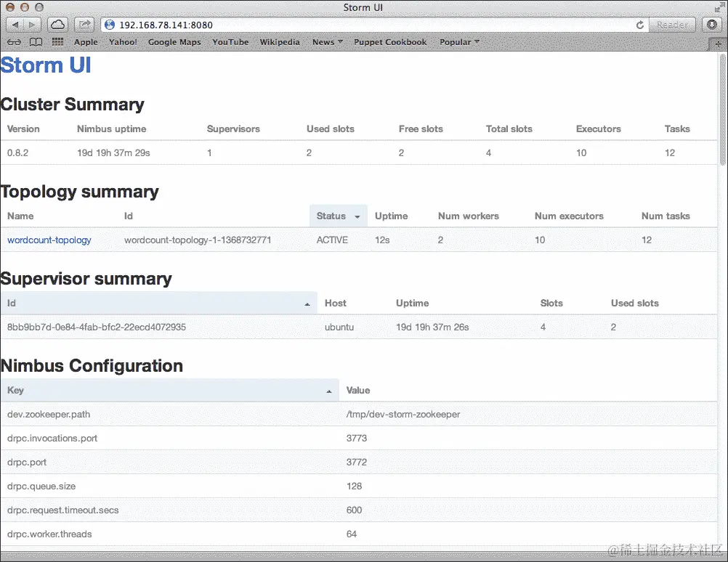Expand the News bookmarks dropdown
The image size is (728, 562).
coord(328,42)
